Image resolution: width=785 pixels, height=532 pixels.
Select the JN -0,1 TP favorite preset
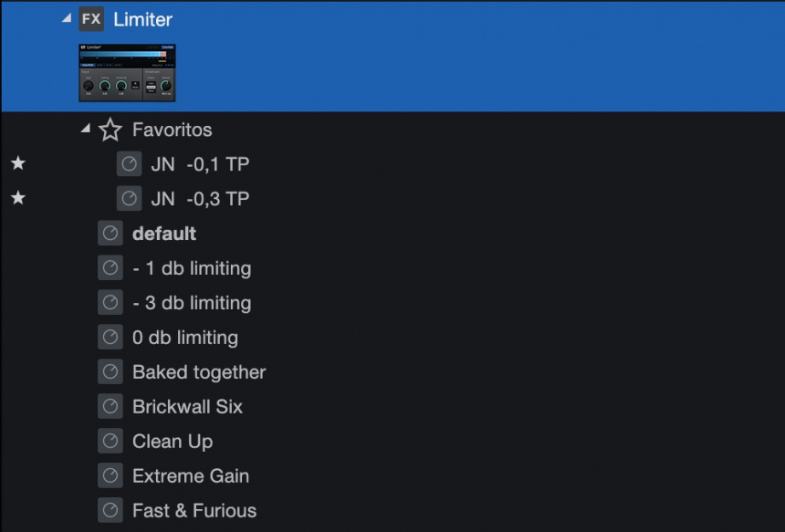tap(200, 164)
